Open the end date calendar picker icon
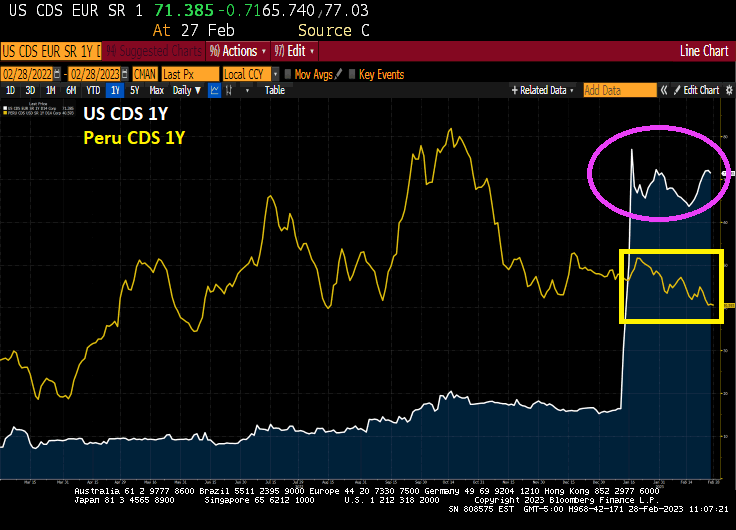The height and width of the screenshot is (530, 736). [128, 74]
